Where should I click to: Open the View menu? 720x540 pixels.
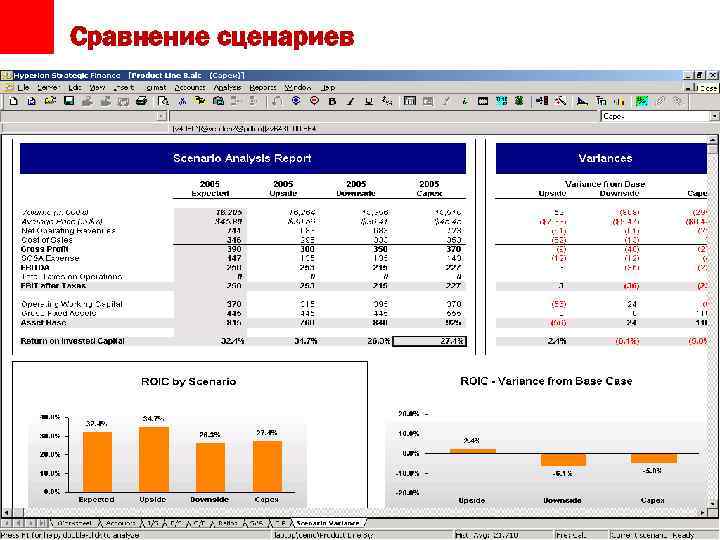click(97, 87)
